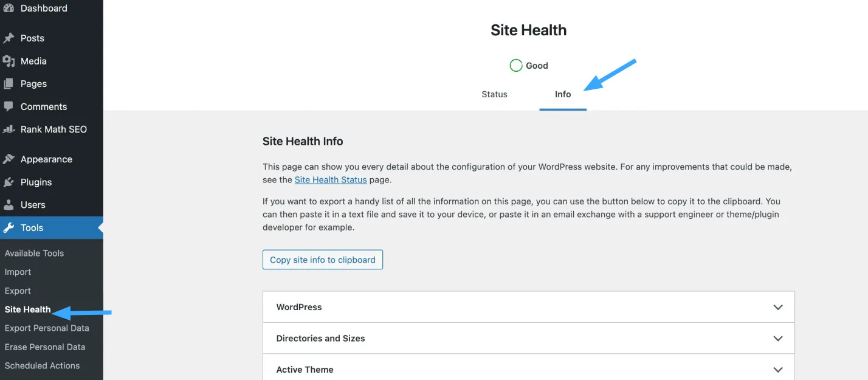Click the Directories and Sizes title
Viewport: 868px width, 380px height.
pos(320,339)
